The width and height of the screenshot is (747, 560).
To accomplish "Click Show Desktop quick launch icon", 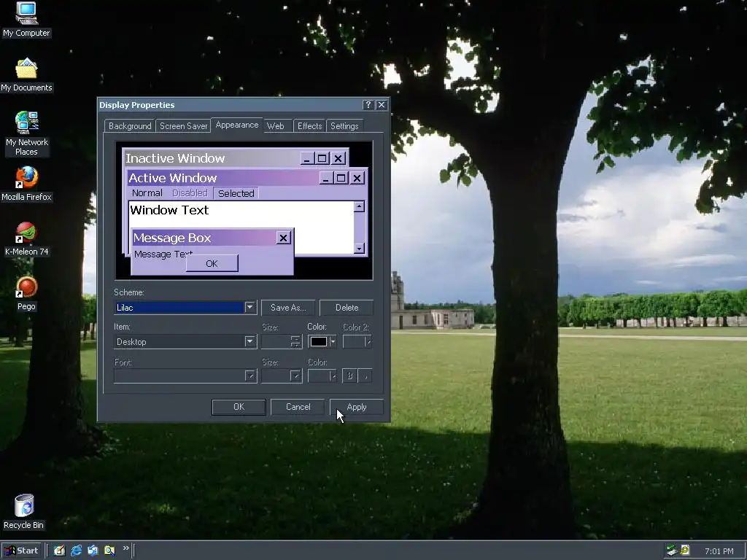I will pyautogui.click(x=60, y=551).
